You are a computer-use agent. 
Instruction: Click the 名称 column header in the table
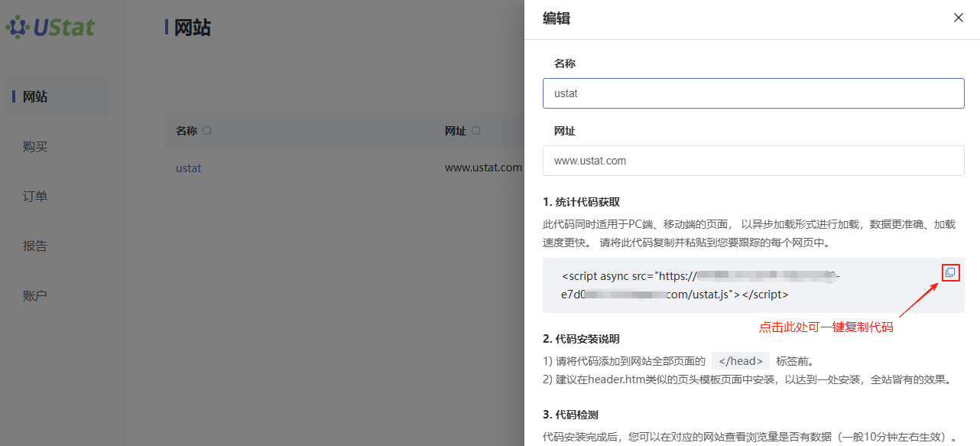tap(187, 131)
